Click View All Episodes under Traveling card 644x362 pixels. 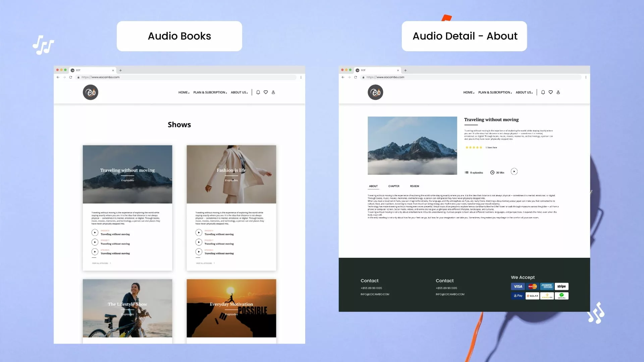[x=101, y=263]
